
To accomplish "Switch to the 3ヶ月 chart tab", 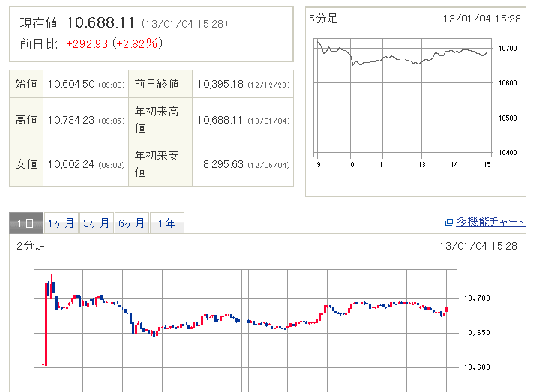I will (x=96, y=223).
